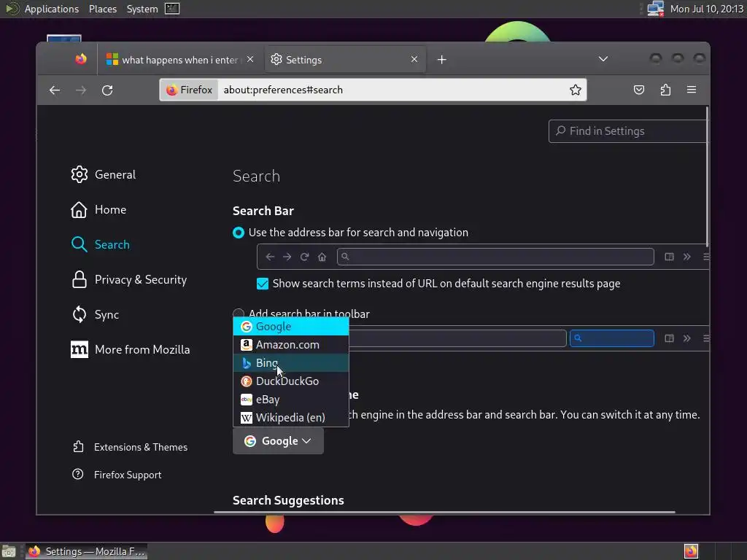Choose Amazon.com in search engine list

tap(291, 345)
